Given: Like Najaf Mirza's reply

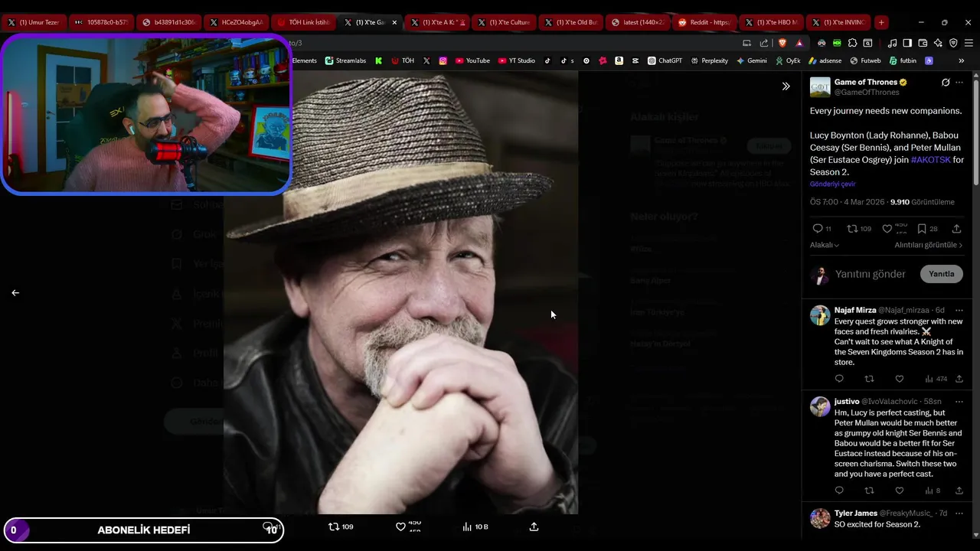Looking at the screenshot, I should click(899, 379).
